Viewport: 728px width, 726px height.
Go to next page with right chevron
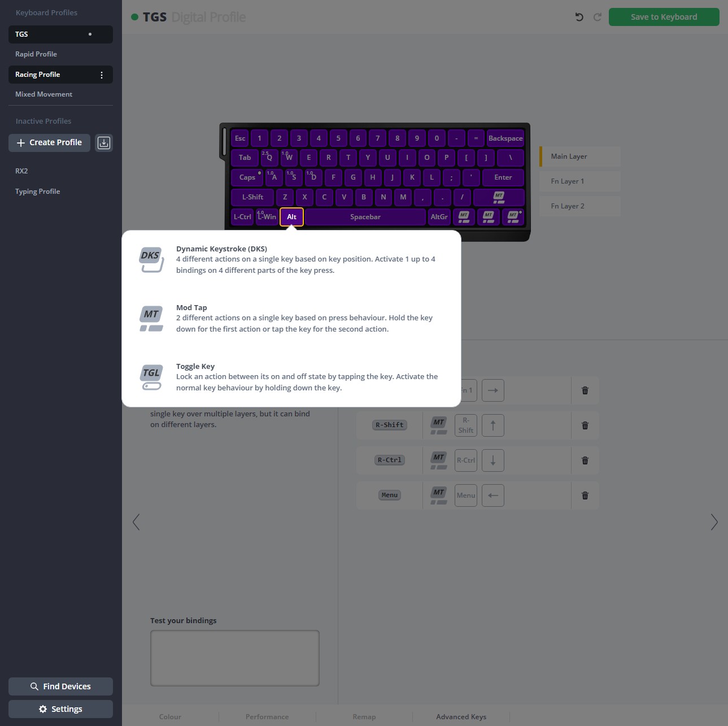(x=714, y=522)
